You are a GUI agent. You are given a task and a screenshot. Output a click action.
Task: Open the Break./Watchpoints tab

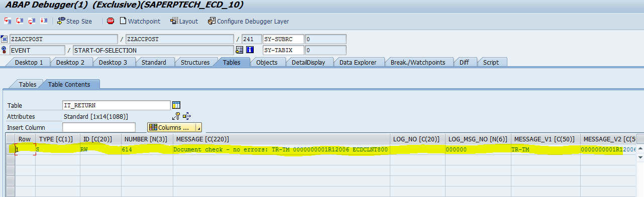[x=418, y=62]
